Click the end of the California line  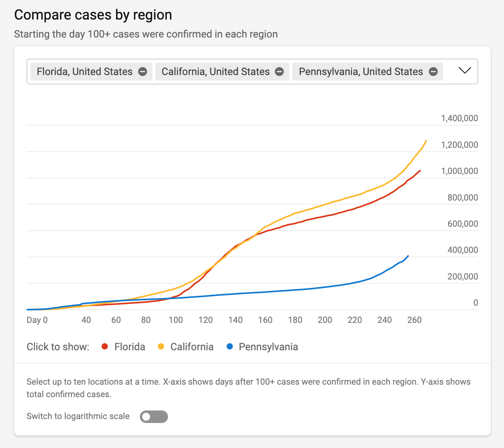(x=426, y=141)
